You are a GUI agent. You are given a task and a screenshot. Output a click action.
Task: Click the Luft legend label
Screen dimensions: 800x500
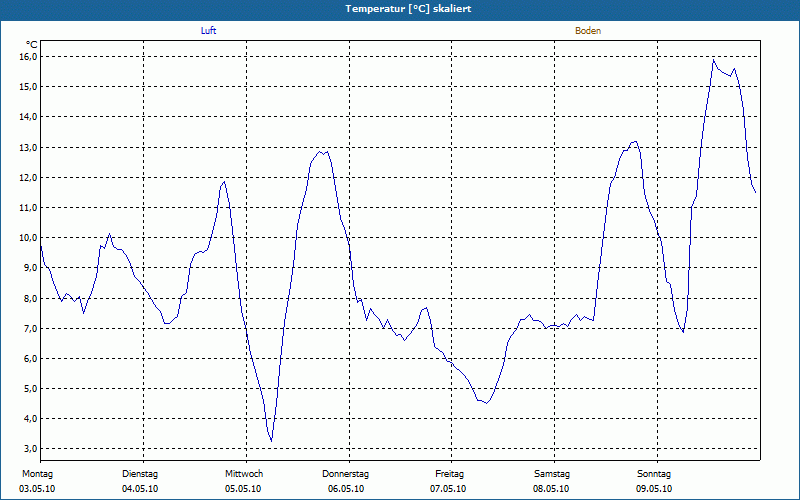pyautogui.click(x=208, y=31)
